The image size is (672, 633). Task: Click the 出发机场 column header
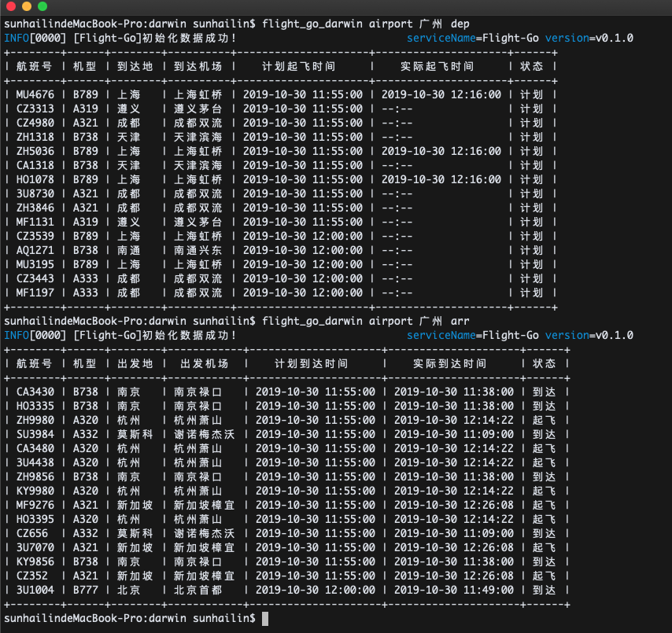[205, 363]
